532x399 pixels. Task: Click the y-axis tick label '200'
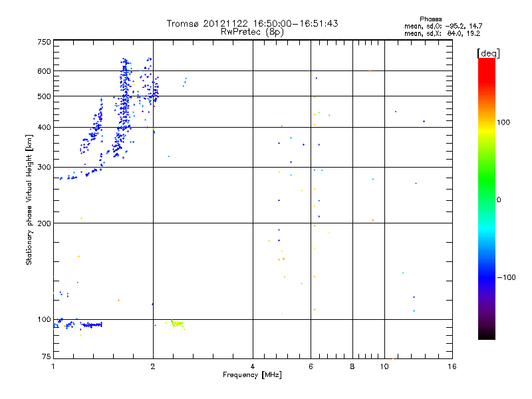(x=44, y=223)
